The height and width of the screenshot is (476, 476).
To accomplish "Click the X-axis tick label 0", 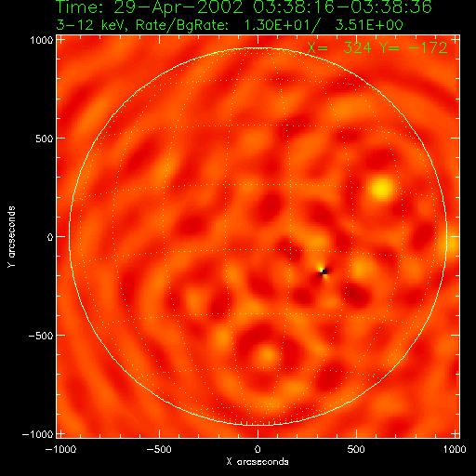I will click(258, 449).
